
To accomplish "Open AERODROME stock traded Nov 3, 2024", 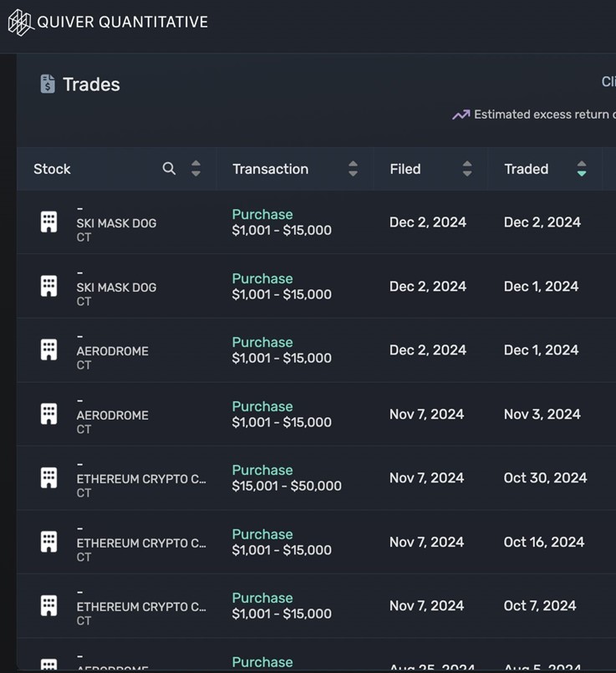I will tap(112, 416).
